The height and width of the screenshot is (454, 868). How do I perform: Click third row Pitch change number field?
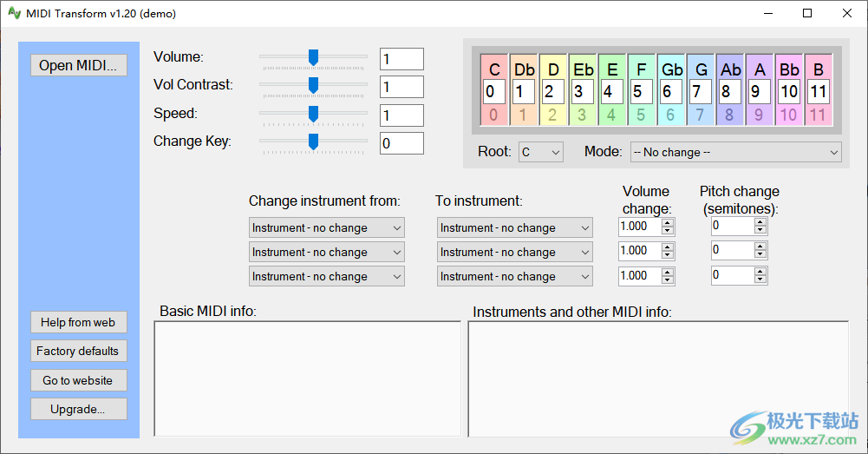[x=733, y=275]
